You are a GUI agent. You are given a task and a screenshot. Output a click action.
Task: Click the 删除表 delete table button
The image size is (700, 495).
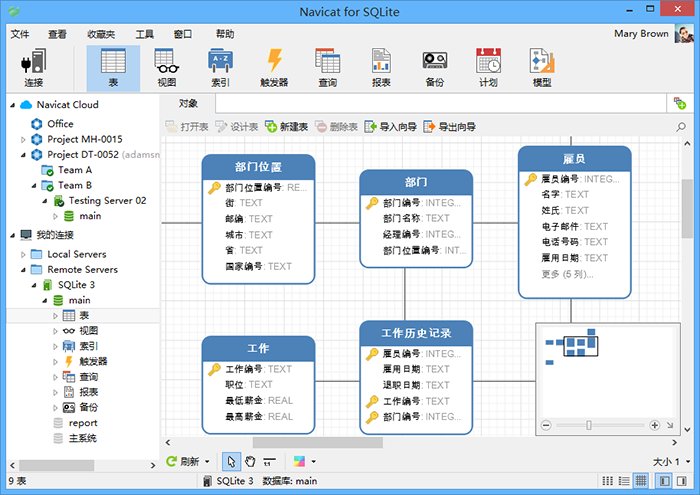[x=336, y=127]
